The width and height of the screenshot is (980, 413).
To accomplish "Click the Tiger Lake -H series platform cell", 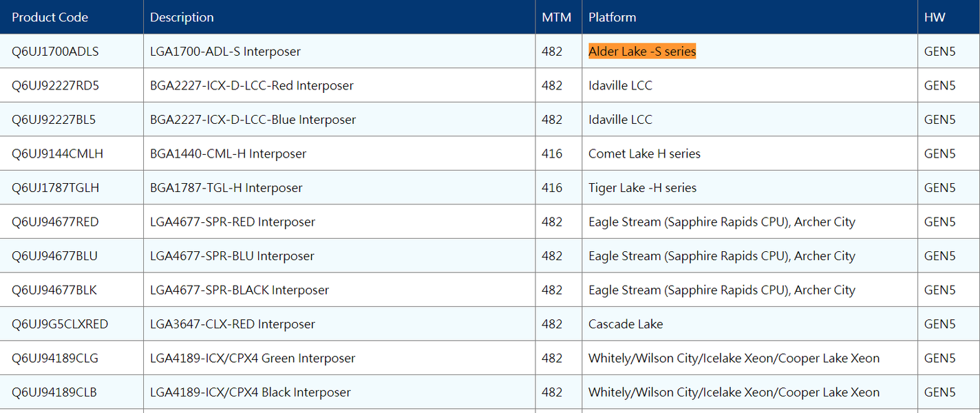I will [642, 188].
